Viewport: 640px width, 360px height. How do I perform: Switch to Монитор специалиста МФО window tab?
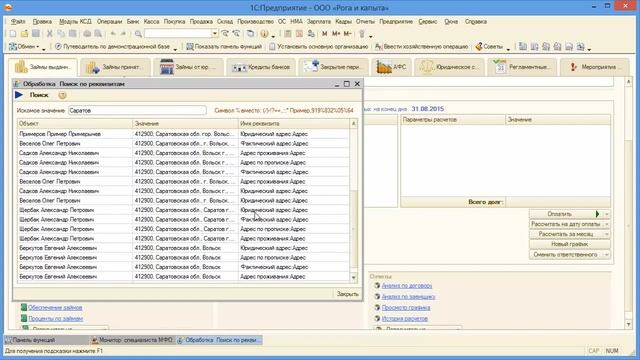tap(132, 340)
